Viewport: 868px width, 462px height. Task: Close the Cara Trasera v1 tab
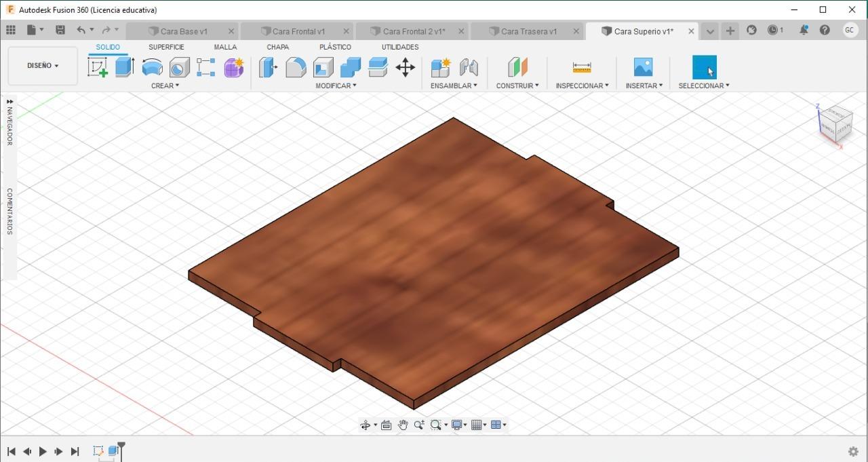click(x=576, y=31)
